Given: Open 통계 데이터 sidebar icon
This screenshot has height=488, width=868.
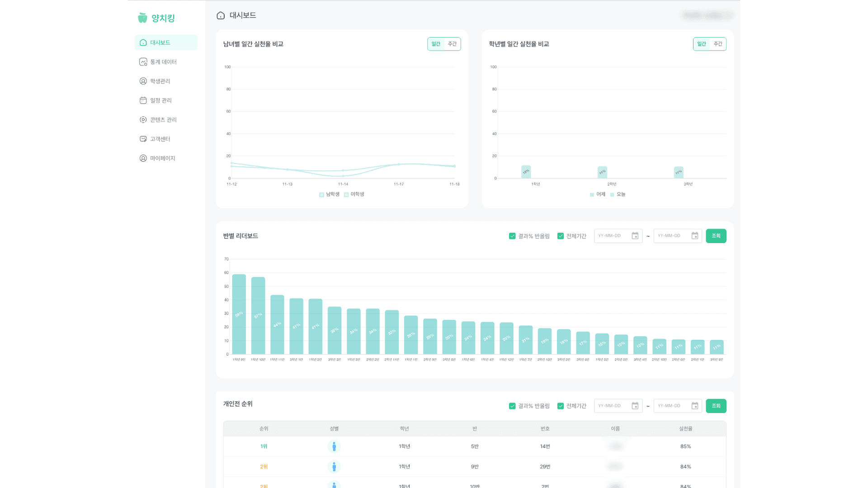Looking at the screenshot, I should (x=143, y=62).
